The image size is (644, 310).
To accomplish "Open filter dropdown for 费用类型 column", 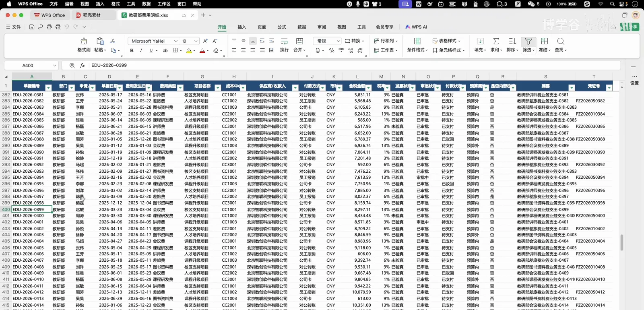I will coord(180,88).
